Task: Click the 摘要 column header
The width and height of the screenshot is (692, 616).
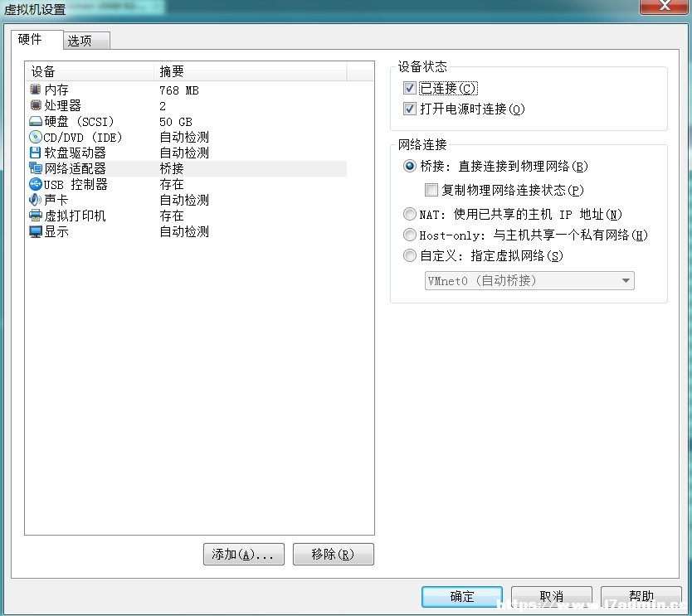Action: tap(251, 71)
